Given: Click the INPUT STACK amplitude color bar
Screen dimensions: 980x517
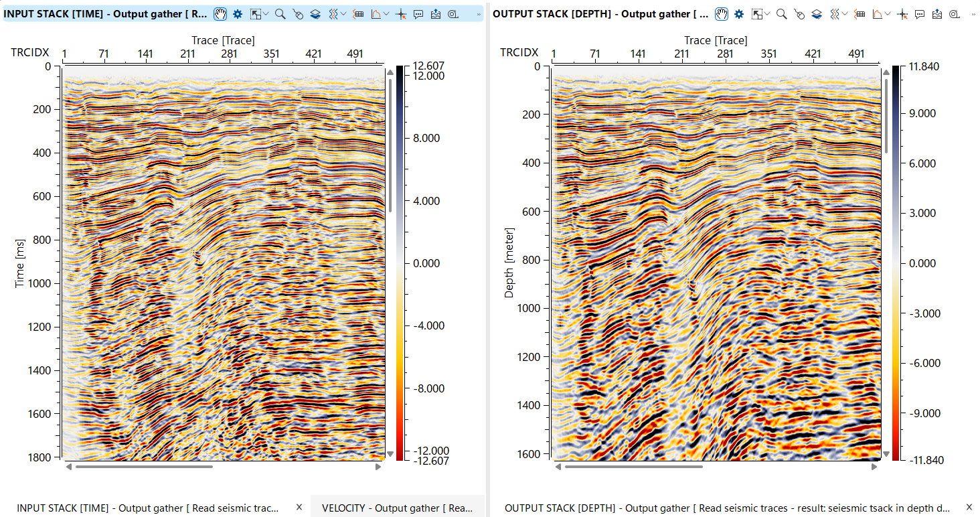Looking at the screenshot, I should click(400, 263).
